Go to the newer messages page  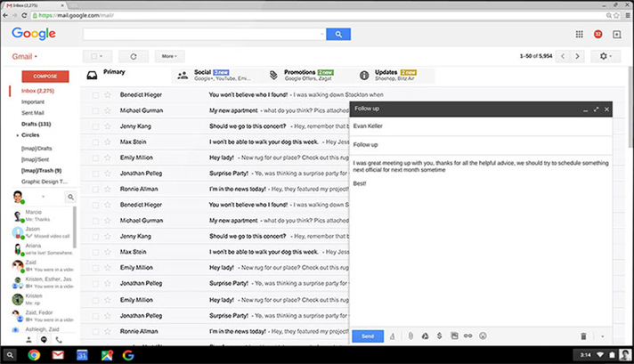(563, 56)
